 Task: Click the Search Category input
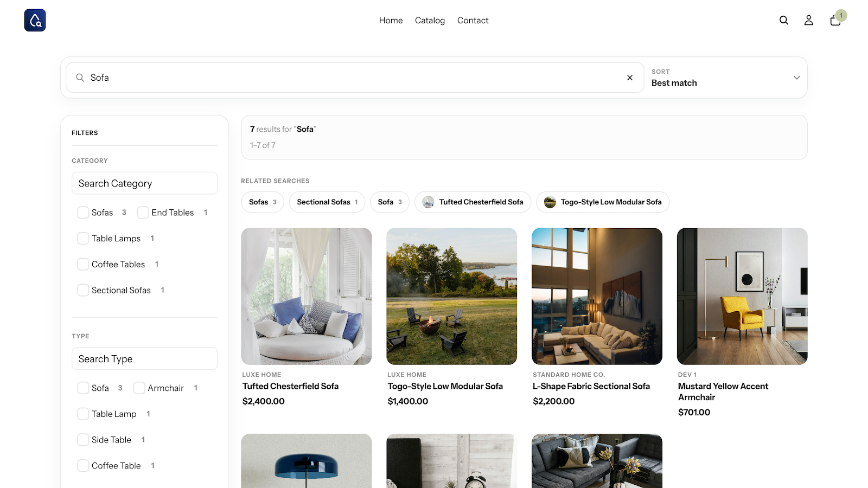coord(144,183)
